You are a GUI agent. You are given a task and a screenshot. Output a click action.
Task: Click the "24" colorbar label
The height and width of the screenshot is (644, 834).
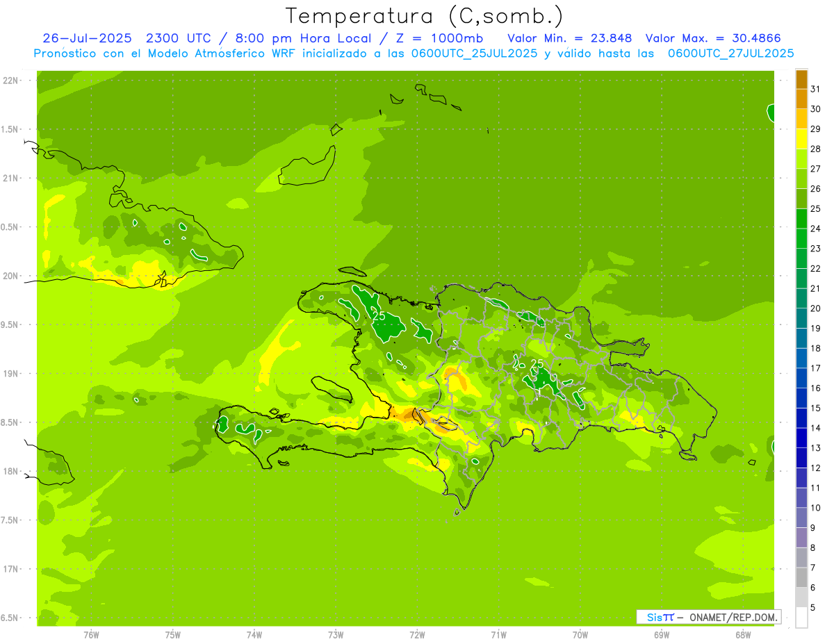coord(815,229)
